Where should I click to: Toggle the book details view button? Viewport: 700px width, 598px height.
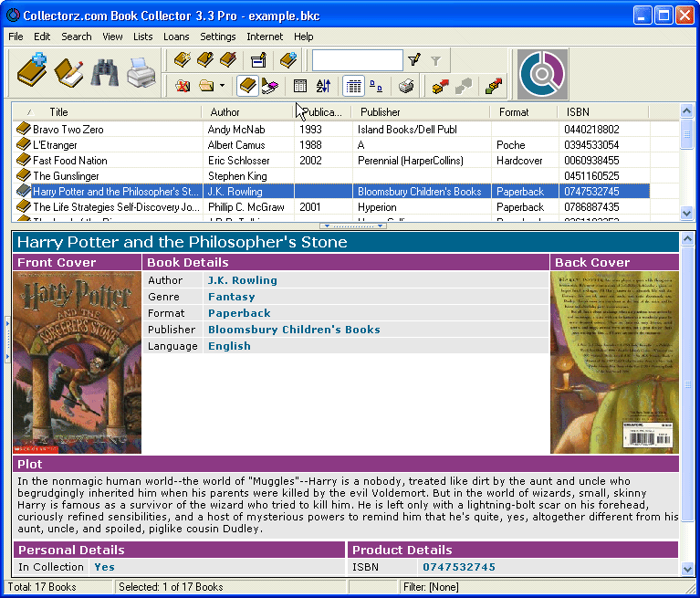(247, 86)
